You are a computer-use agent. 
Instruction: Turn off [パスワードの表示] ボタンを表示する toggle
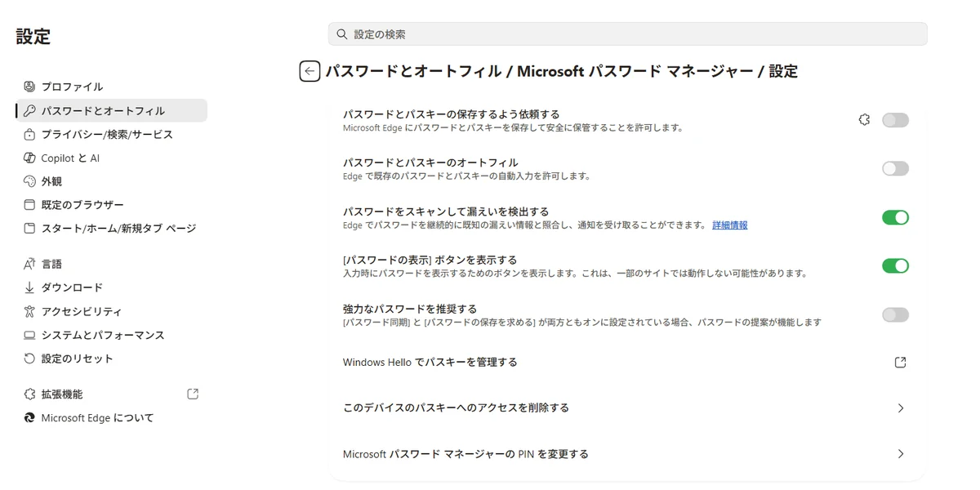pos(895,265)
